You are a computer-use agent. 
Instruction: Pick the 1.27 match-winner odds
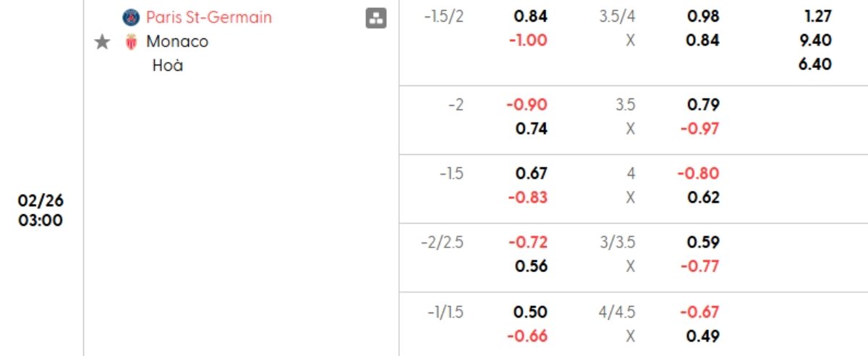pyautogui.click(x=817, y=17)
